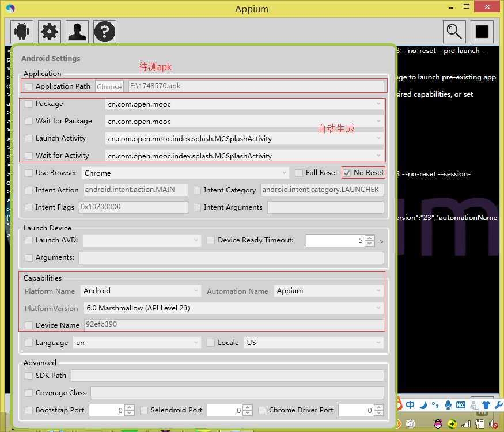
Task: Open the Platform Name Android dropdown
Action: point(141,291)
